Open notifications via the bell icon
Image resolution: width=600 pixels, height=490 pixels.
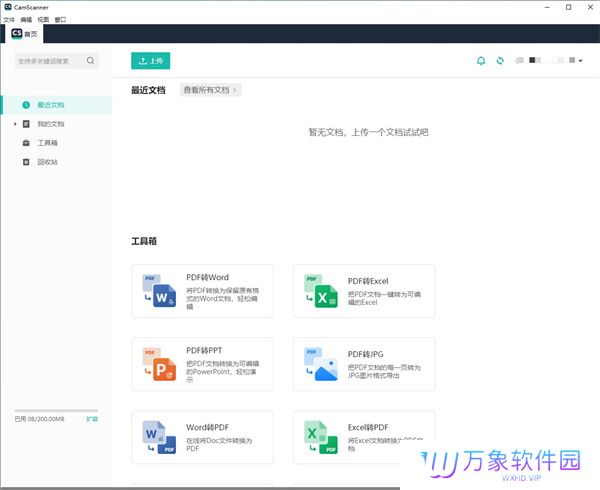coord(481,60)
